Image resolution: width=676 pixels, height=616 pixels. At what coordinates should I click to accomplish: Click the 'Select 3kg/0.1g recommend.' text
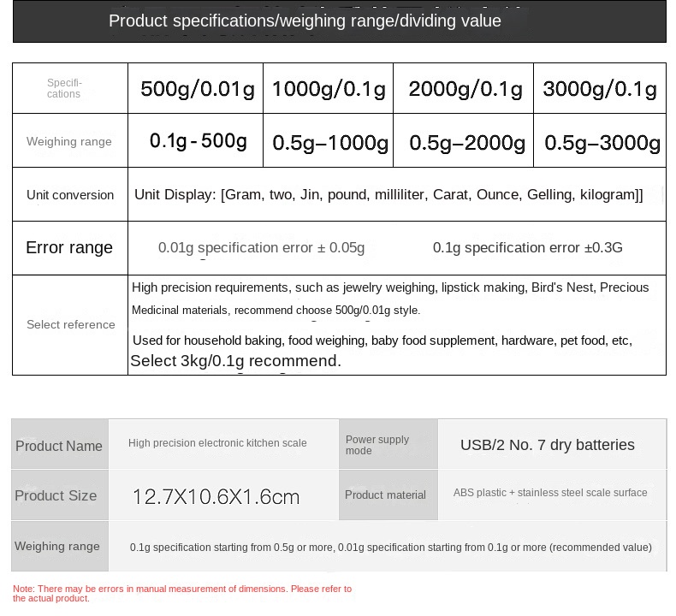coord(235,361)
